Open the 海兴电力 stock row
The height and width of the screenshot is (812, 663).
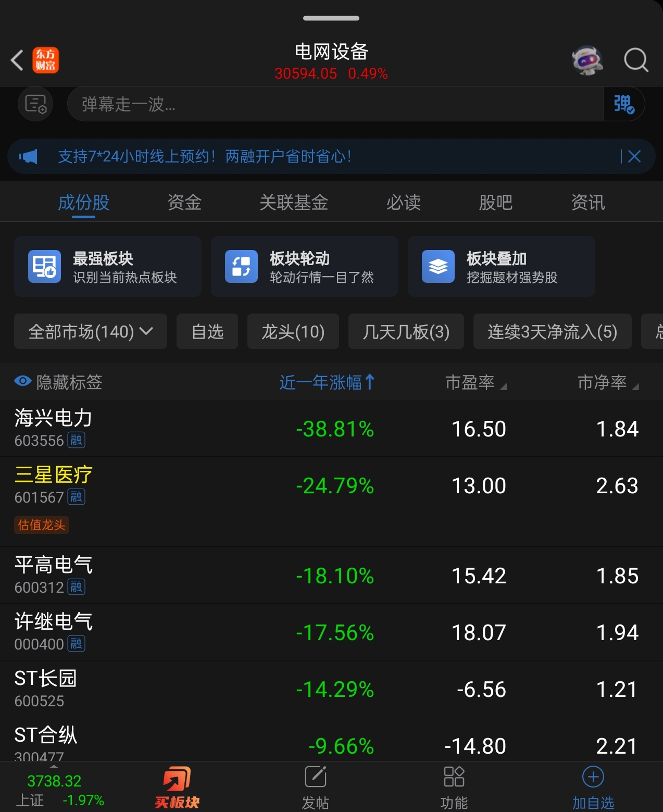[331, 429]
